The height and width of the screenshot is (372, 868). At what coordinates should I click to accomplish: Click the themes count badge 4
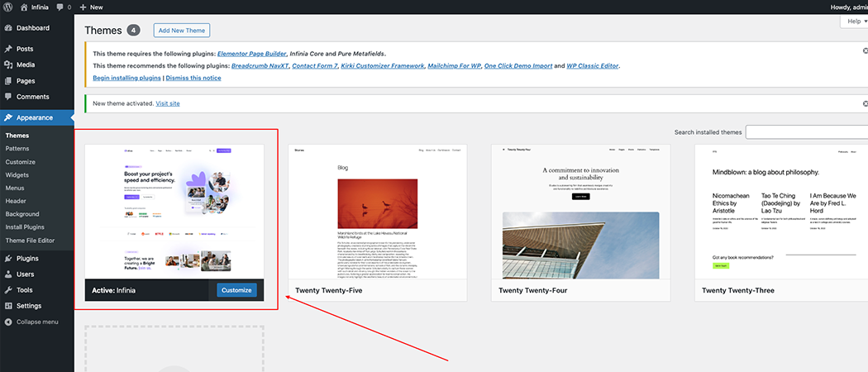[x=133, y=31]
